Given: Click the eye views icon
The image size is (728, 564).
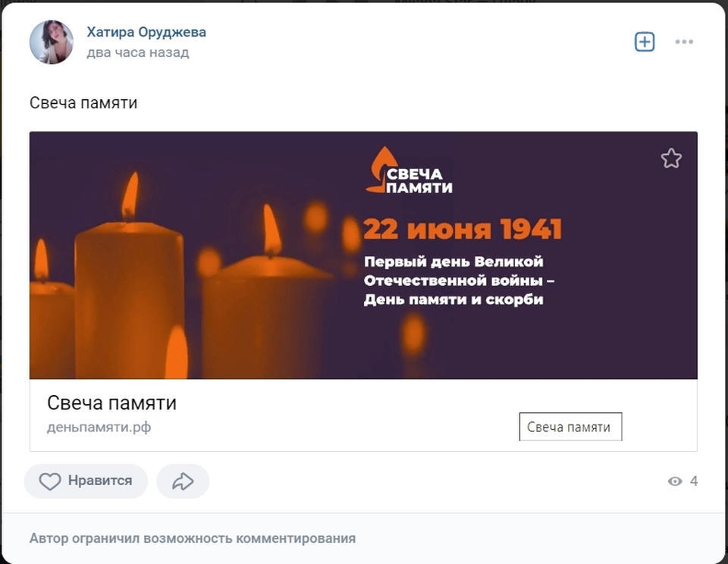Looking at the screenshot, I should point(675,481).
